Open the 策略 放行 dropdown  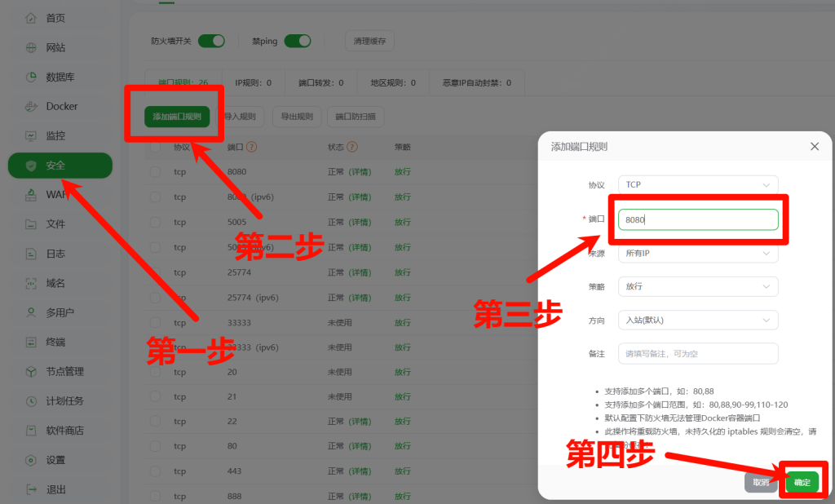697,286
